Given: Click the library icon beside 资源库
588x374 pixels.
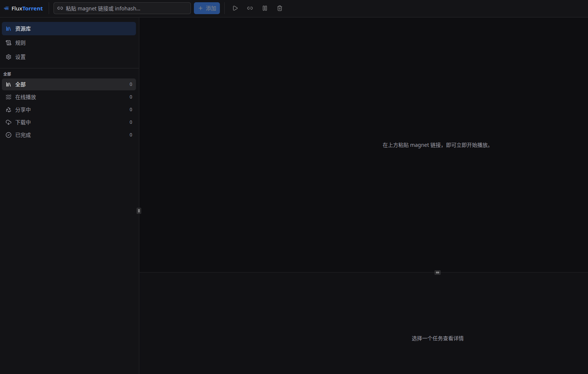Looking at the screenshot, I should click(9, 29).
